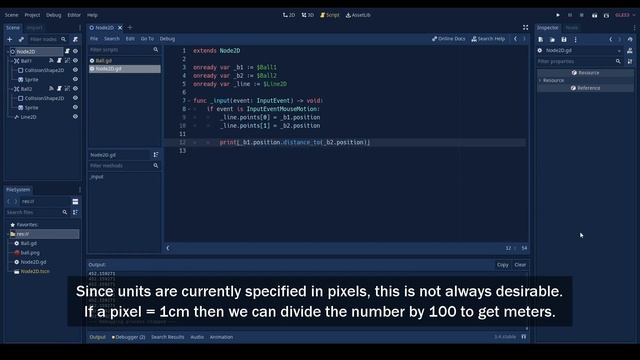The width and height of the screenshot is (640, 360).
Task: Open Inspector property tools menu
Action: (x=630, y=61)
